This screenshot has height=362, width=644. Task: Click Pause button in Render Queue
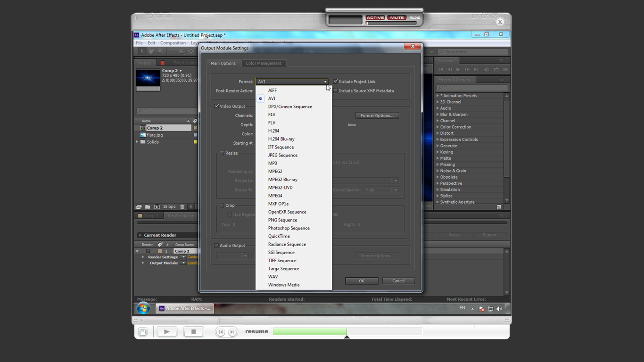click(x=454, y=235)
